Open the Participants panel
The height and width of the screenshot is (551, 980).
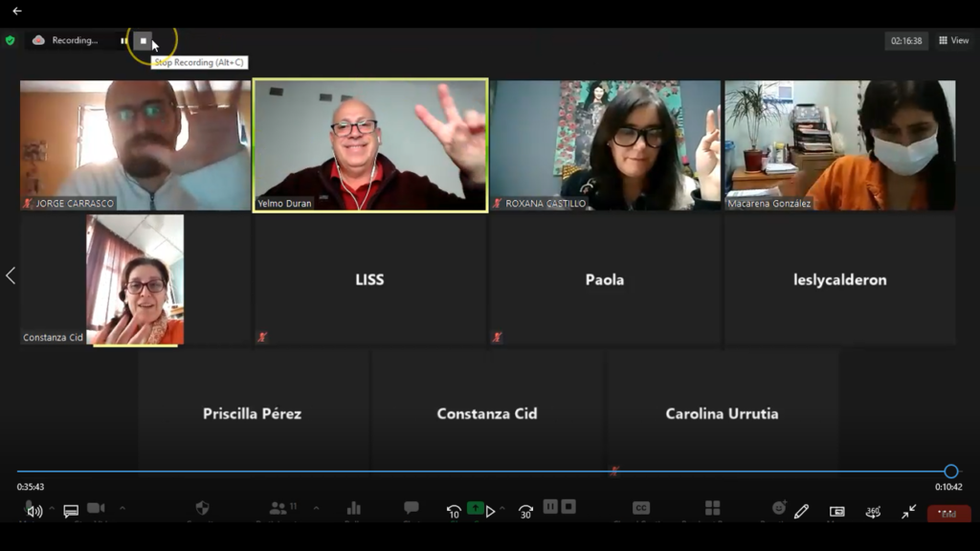click(278, 508)
